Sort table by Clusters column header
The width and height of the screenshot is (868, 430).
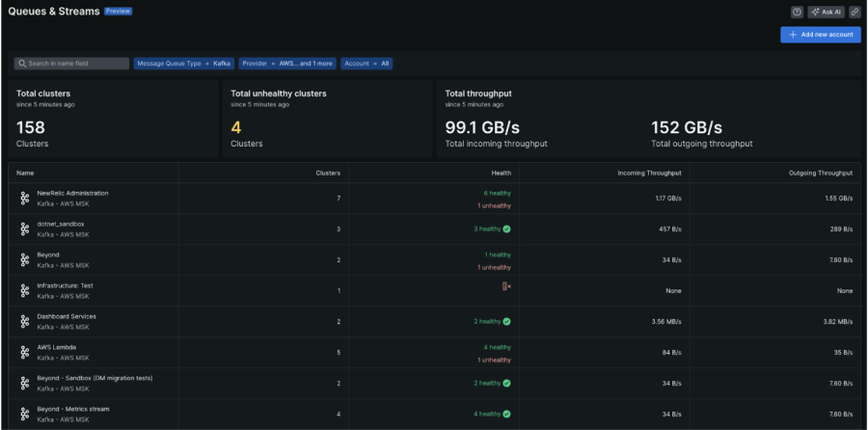(328, 173)
